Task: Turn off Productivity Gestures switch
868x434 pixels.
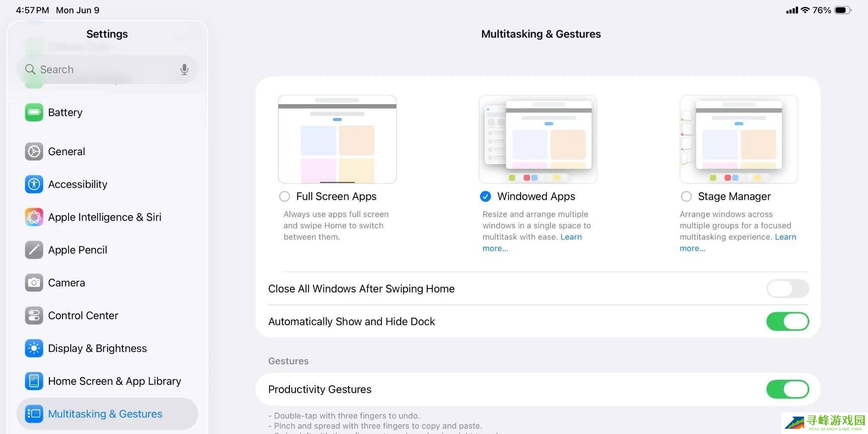Action: pos(787,389)
